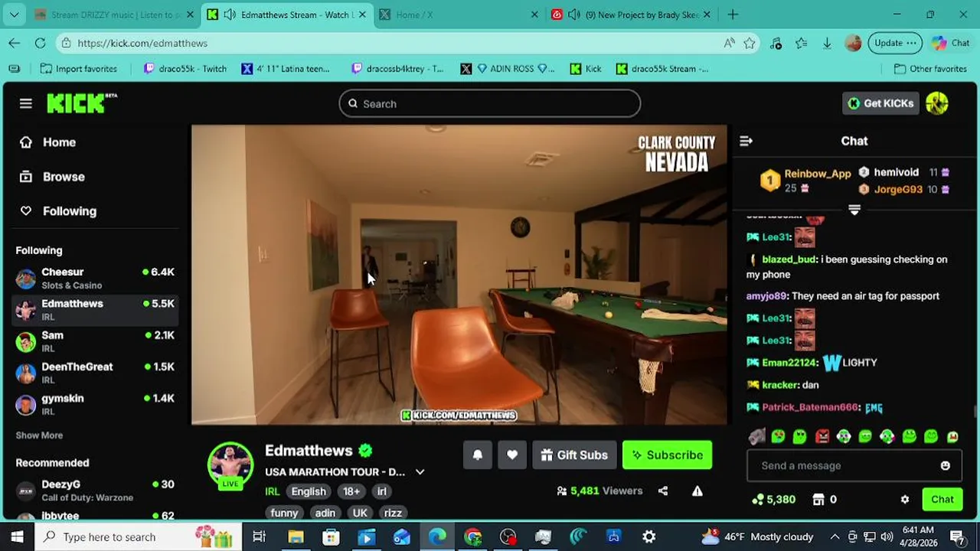Click the Kick search field
The image size is (980, 551).
pyautogui.click(x=490, y=103)
